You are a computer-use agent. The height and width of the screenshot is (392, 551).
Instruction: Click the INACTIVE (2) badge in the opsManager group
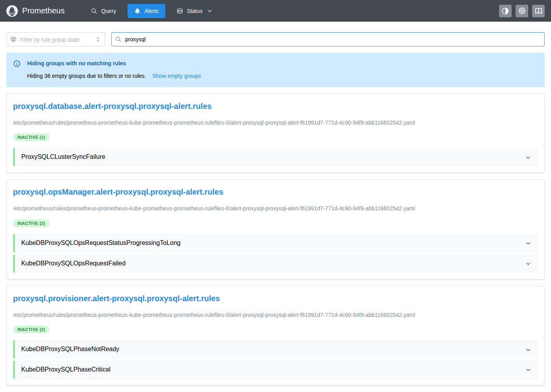pyautogui.click(x=31, y=223)
